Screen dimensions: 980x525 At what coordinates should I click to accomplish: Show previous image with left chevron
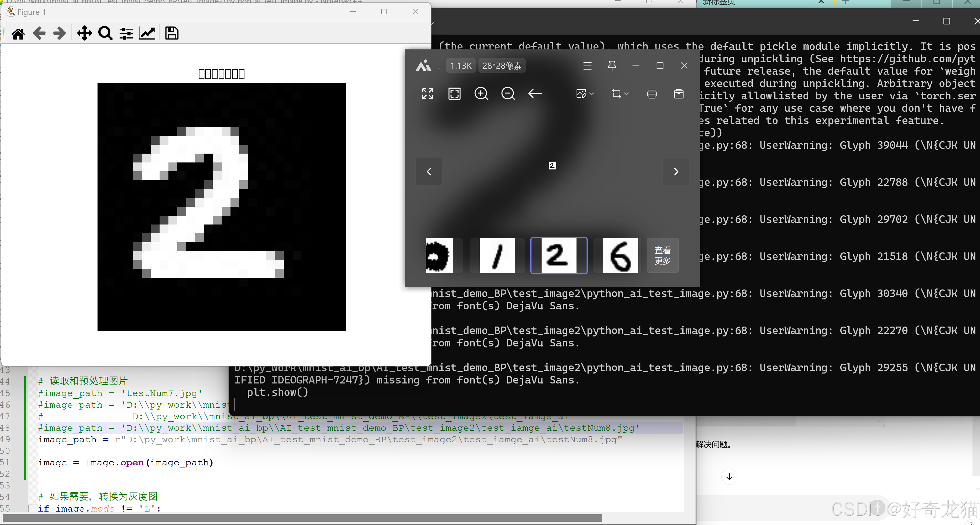(429, 171)
